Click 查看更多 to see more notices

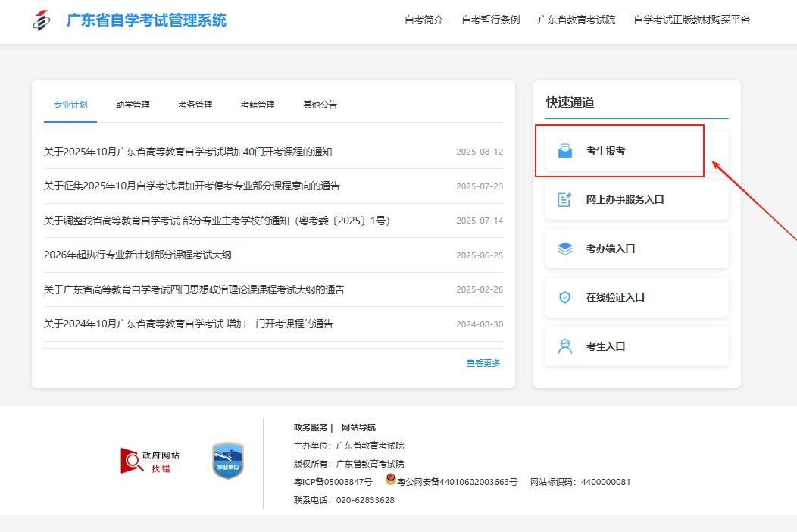(483, 364)
